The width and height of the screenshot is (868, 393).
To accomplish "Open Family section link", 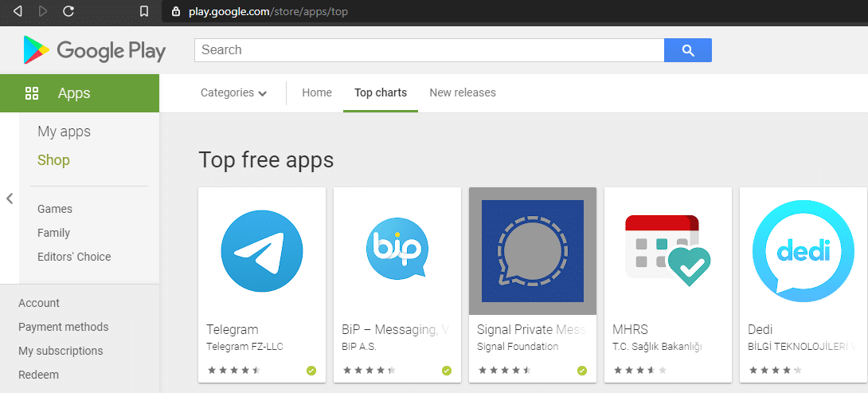I will point(53,233).
